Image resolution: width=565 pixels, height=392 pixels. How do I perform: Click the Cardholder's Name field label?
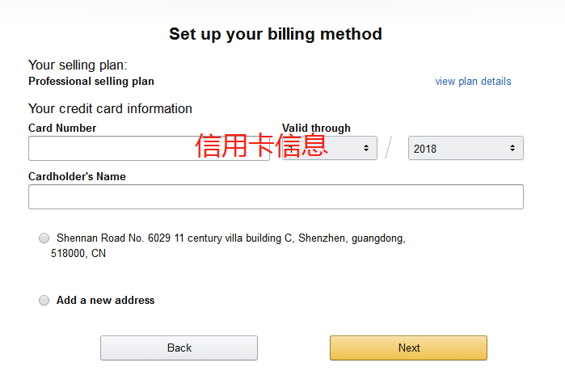click(77, 177)
